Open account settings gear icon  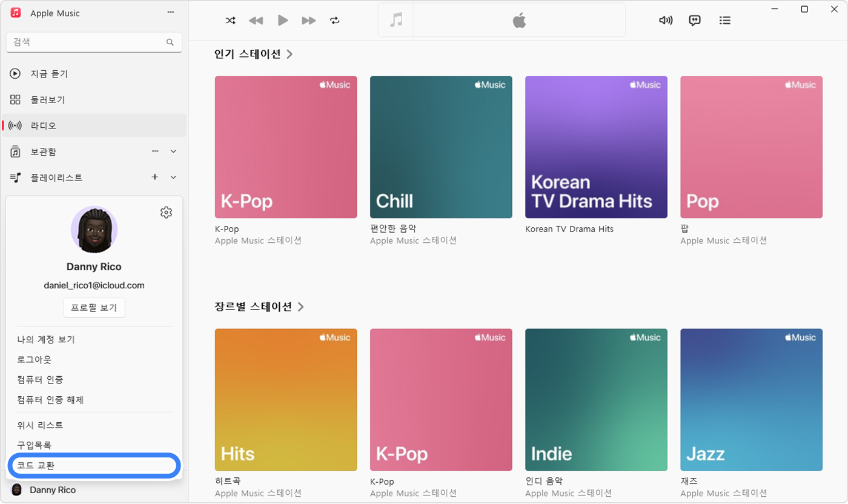tap(166, 213)
